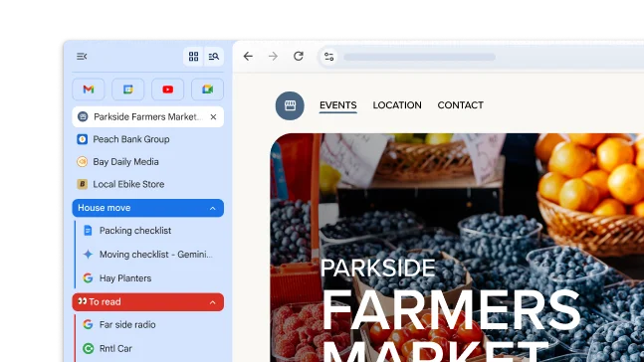Open pinned YouTube tab

tap(167, 90)
